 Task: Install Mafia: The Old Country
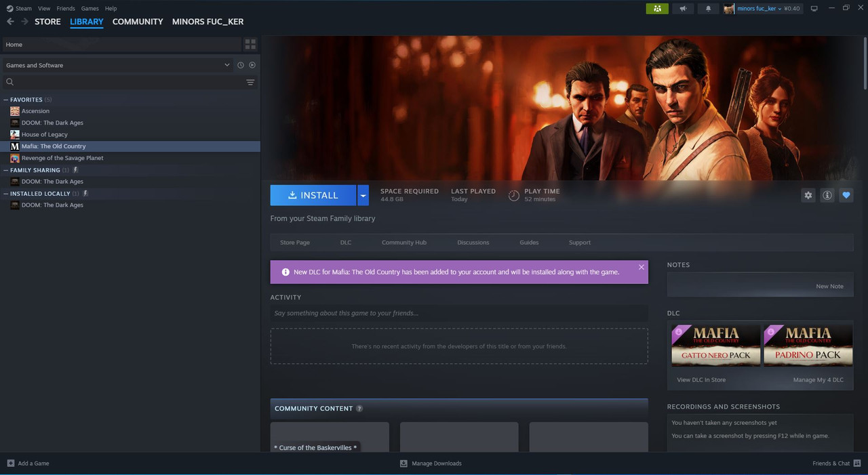coord(313,195)
